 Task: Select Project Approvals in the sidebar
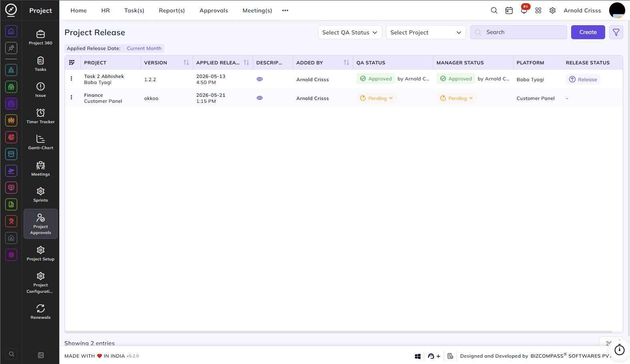tap(40, 224)
